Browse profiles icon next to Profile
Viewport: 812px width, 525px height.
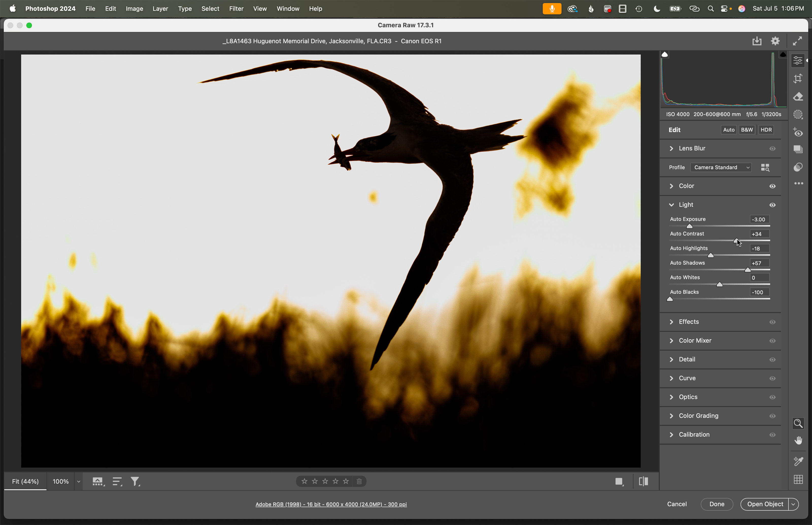pyautogui.click(x=765, y=167)
